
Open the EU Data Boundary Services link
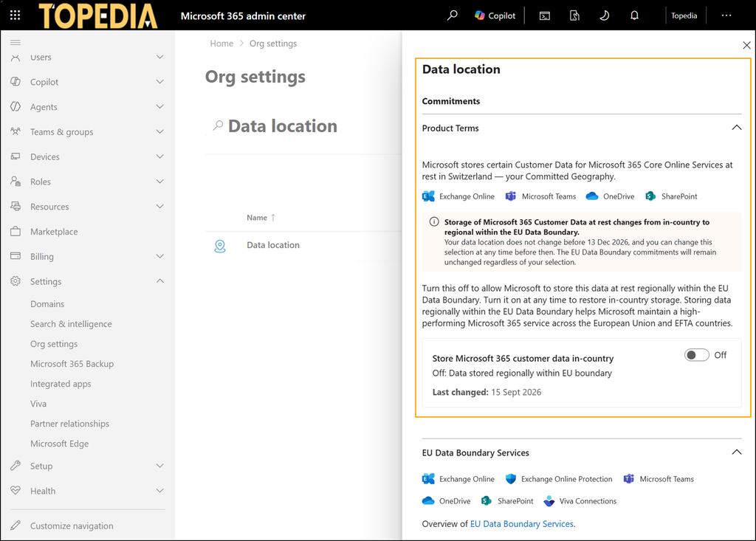[x=522, y=523]
